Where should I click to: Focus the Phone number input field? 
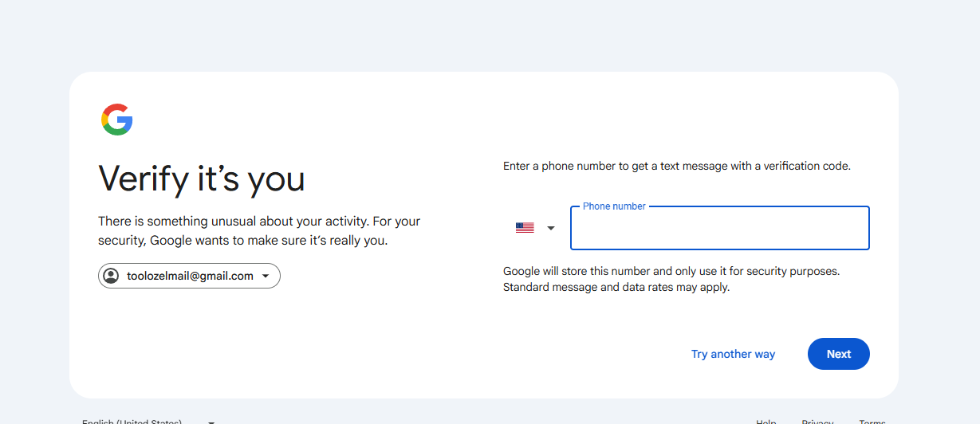(x=720, y=228)
